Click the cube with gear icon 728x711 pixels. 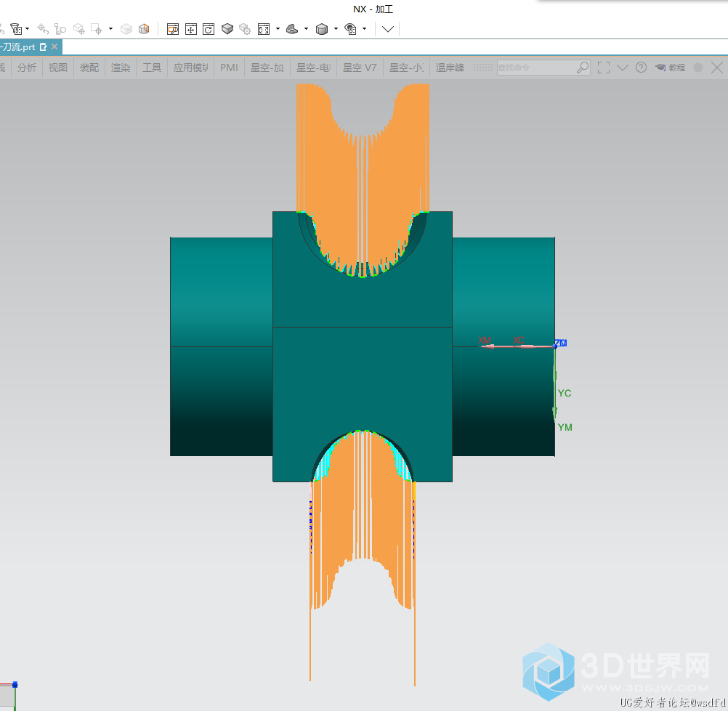click(x=245, y=29)
